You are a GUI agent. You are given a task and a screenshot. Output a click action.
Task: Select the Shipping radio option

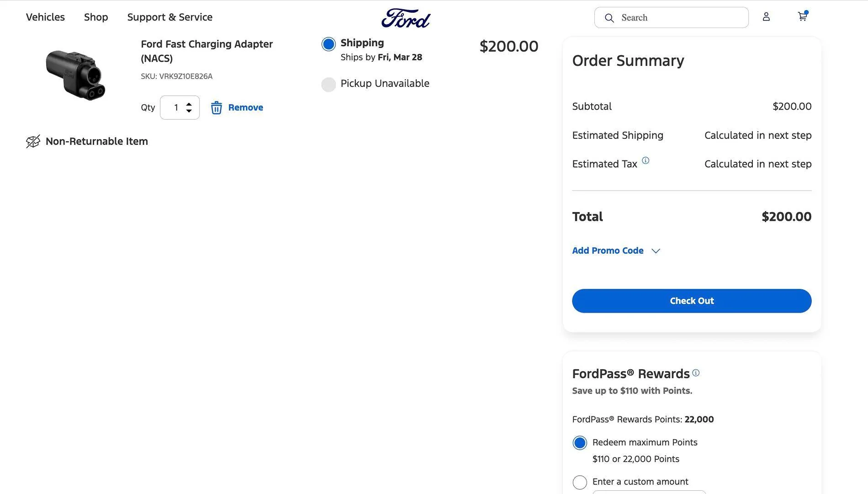click(328, 44)
